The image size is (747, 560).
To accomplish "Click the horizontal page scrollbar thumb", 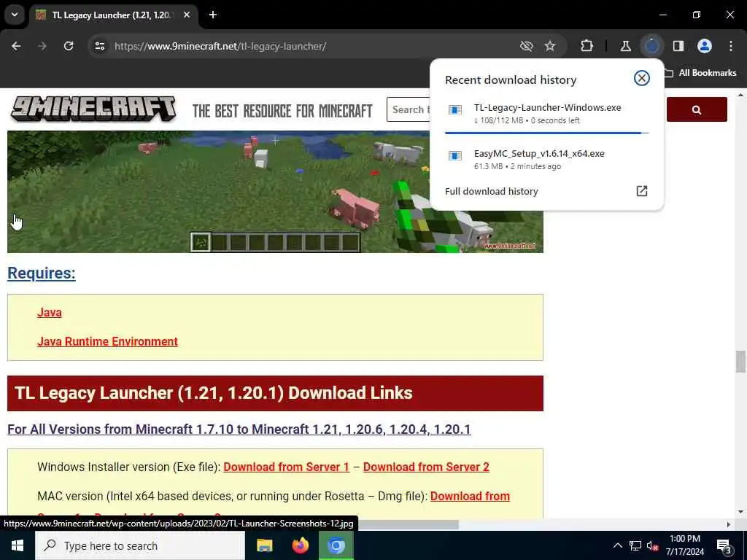I will 408,524.
